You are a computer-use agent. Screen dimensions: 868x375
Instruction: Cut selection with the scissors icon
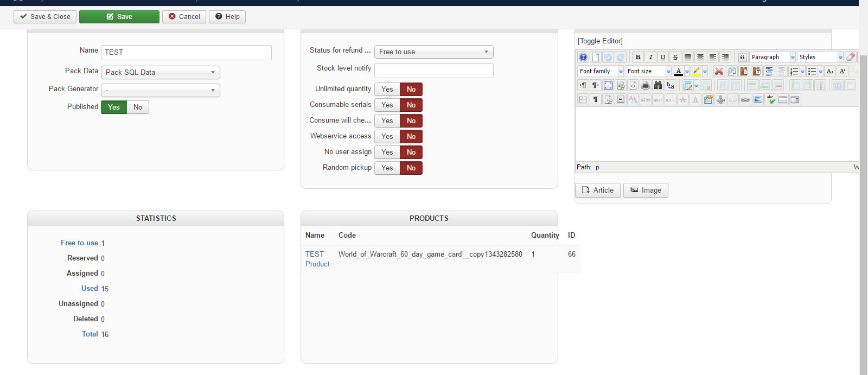click(x=719, y=71)
